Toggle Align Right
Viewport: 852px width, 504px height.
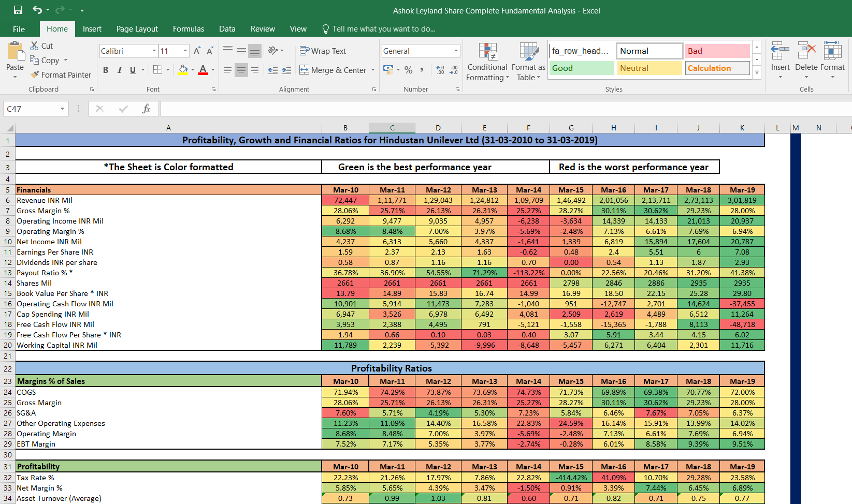click(x=255, y=70)
